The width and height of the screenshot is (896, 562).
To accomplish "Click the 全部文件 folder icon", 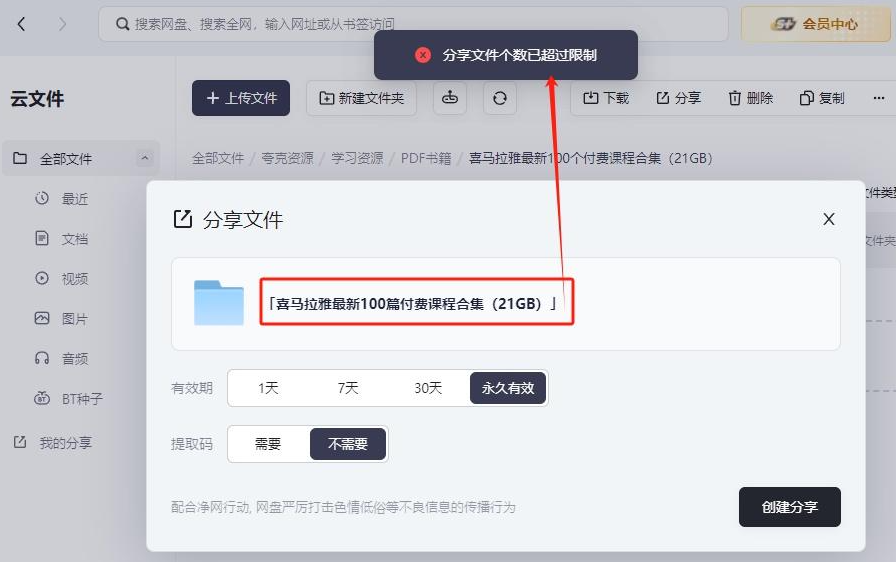I will pyautogui.click(x=20, y=158).
